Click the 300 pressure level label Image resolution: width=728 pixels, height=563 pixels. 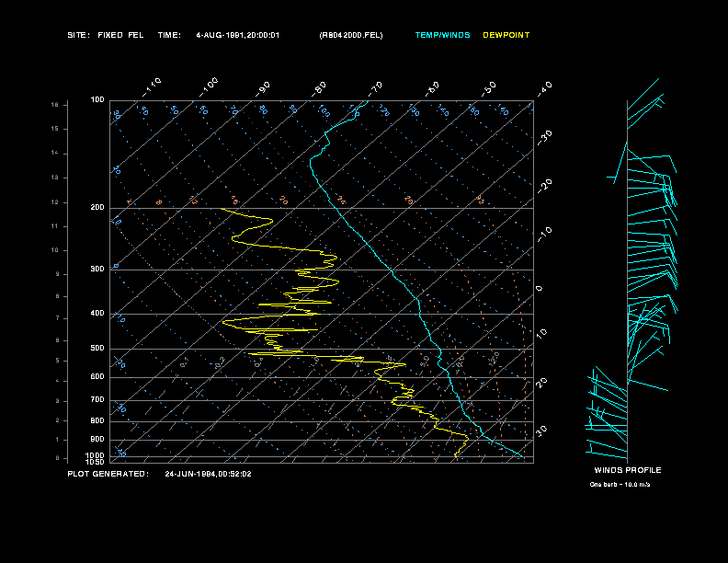[x=97, y=270]
